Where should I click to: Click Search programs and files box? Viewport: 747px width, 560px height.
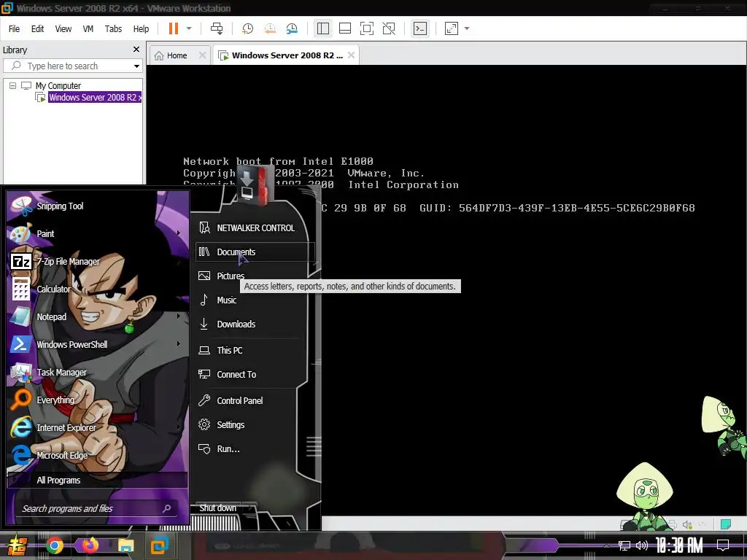pos(98,508)
